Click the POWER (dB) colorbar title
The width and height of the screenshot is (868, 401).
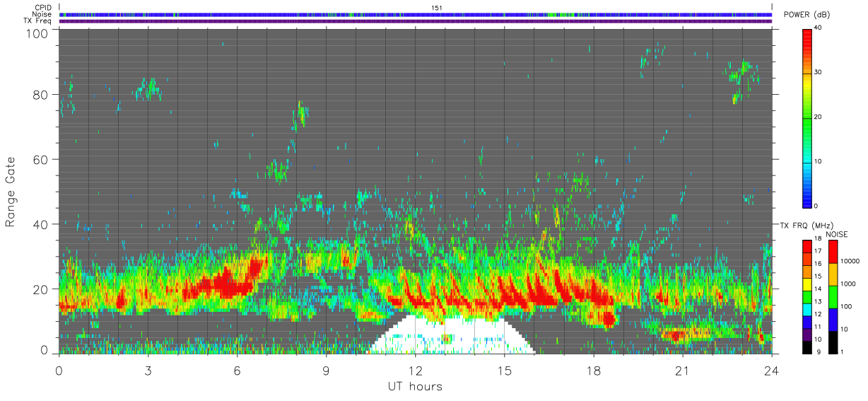pyautogui.click(x=807, y=15)
